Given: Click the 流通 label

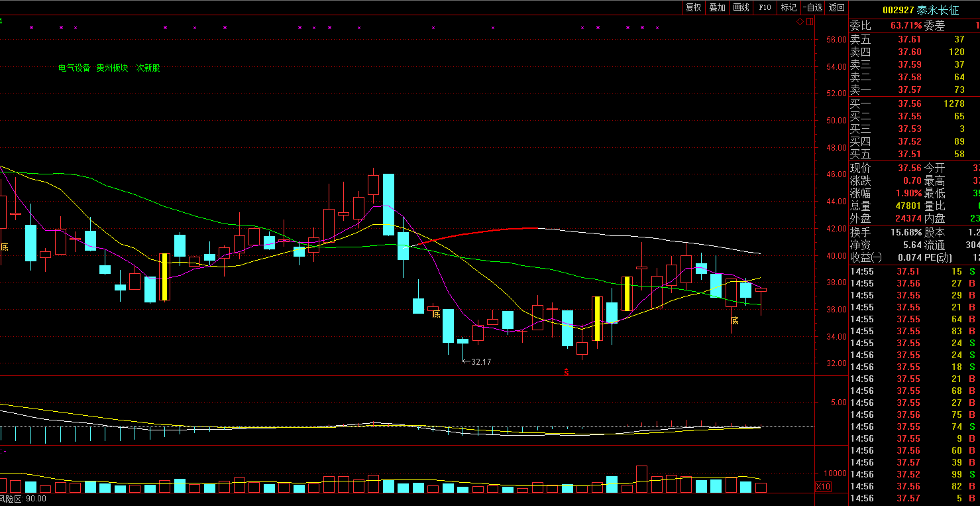Looking at the screenshot, I should click(x=934, y=245).
